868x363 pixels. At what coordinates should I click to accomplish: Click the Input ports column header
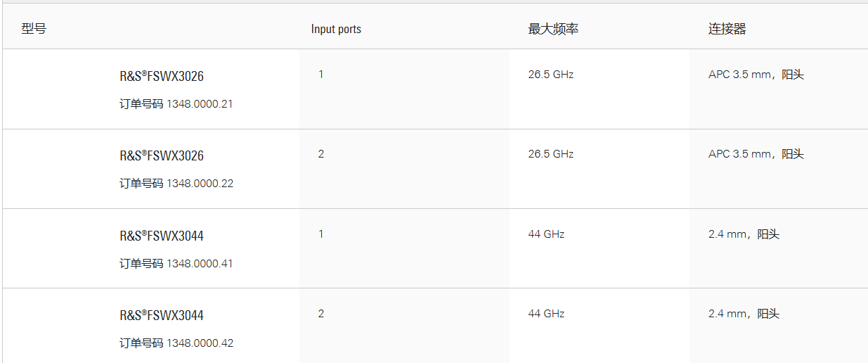coord(336,29)
